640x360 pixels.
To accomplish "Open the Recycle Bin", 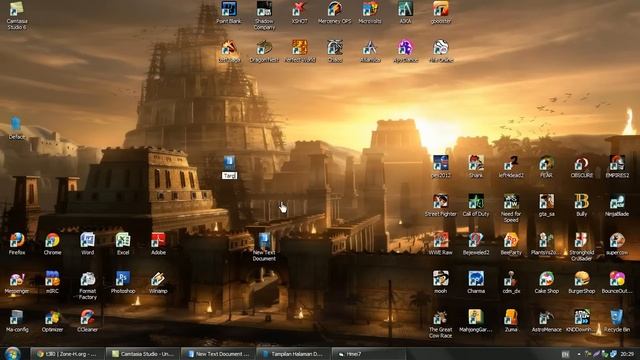I will 617,321.
